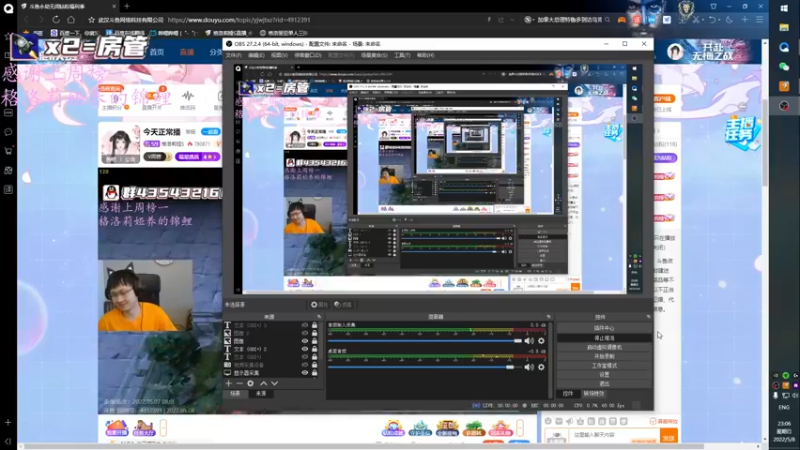800x450 pixels.
Task: Undock the 控件 controls panel
Action: tap(648, 317)
